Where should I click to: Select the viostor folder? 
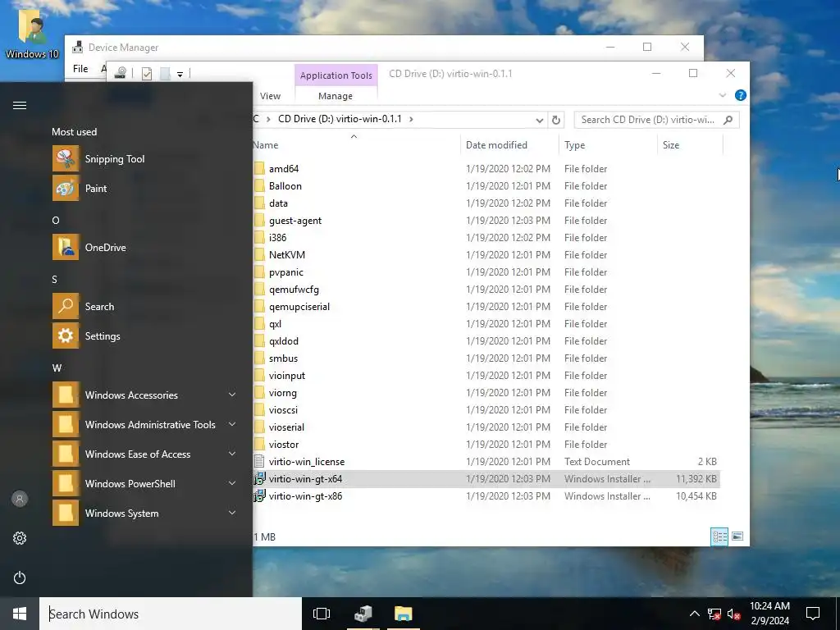click(283, 445)
